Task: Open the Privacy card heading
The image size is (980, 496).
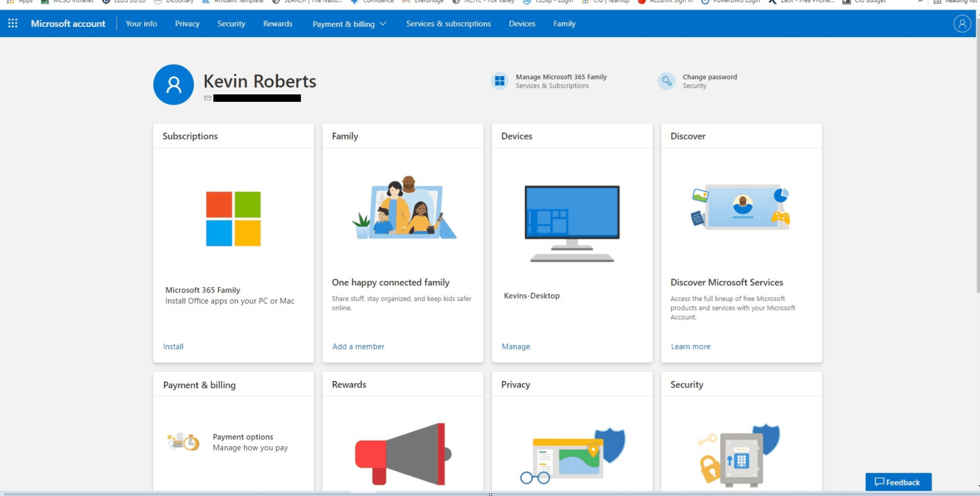Action: click(x=515, y=384)
